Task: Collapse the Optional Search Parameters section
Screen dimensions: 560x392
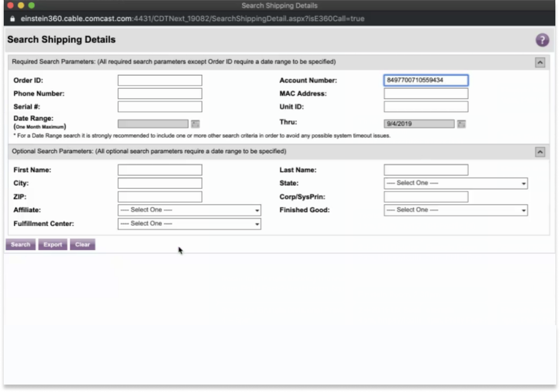Action: coord(540,152)
